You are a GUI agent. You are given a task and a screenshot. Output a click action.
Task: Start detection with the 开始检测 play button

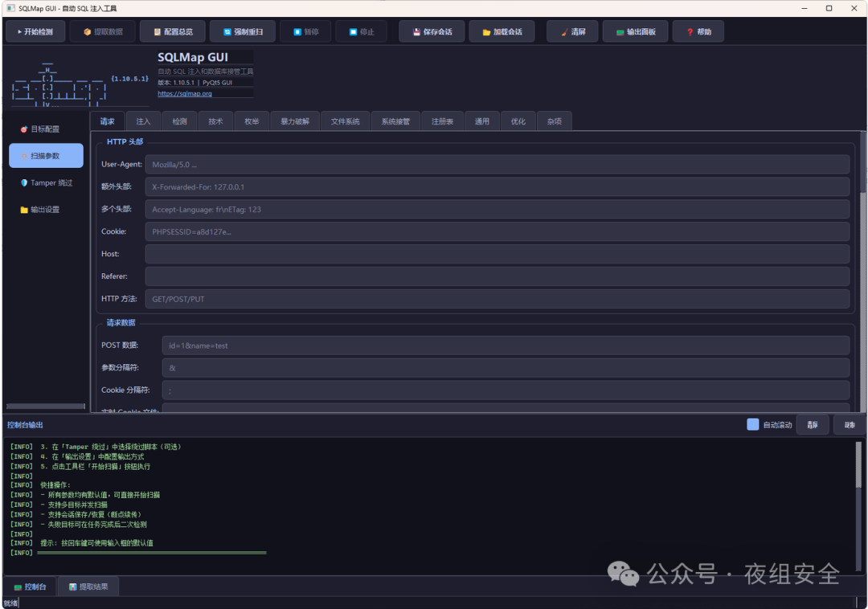click(x=35, y=32)
